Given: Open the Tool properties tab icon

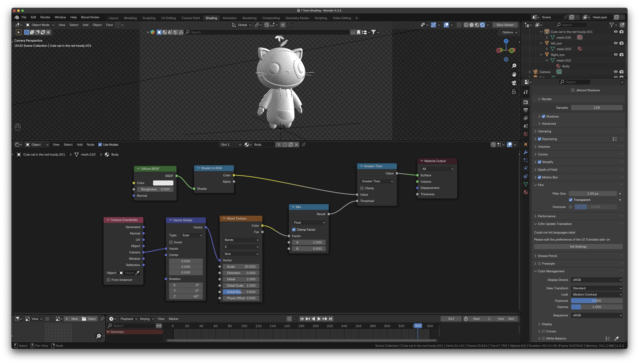Looking at the screenshot, I should click(x=526, y=92).
